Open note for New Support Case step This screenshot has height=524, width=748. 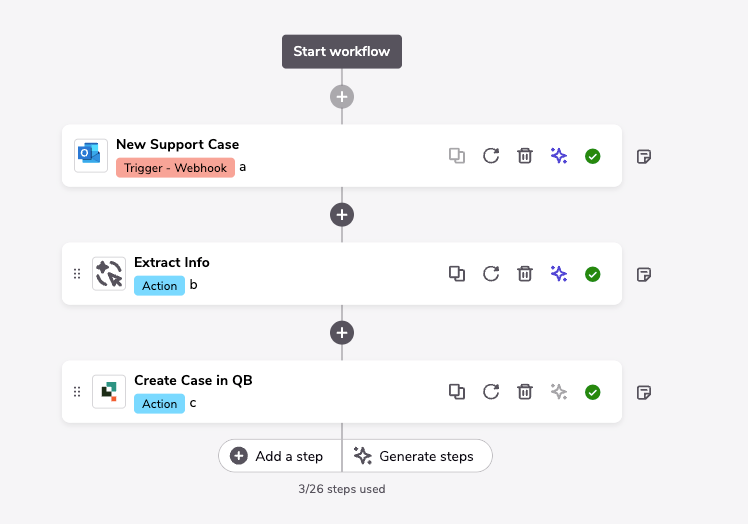pos(644,156)
